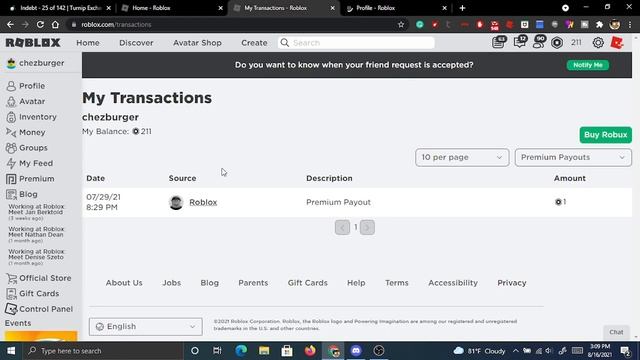This screenshot has width=640, height=360.
Task: Switch to the Indebt Turnip Exchange tab
Action: (x=60, y=8)
